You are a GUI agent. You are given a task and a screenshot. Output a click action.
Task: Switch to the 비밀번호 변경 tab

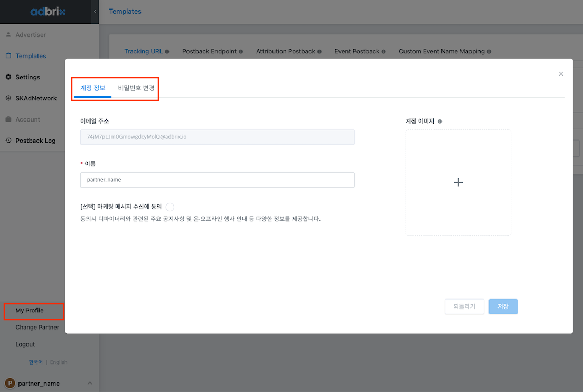(x=136, y=88)
